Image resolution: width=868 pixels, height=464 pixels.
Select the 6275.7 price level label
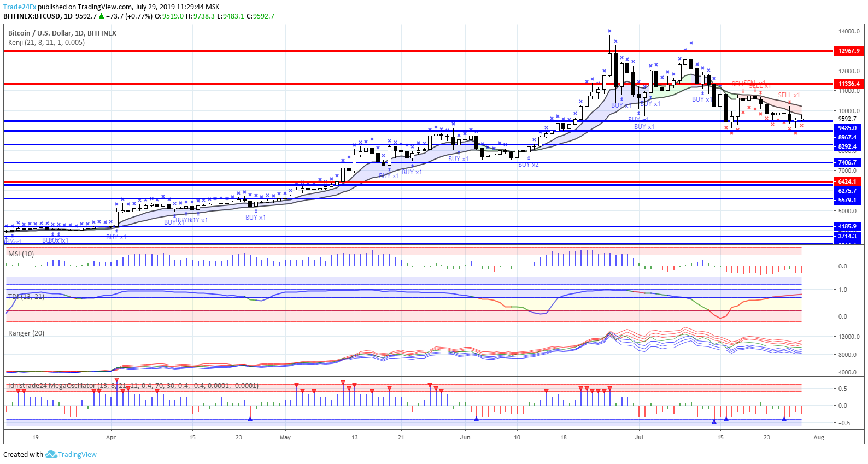tap(848, 191)
